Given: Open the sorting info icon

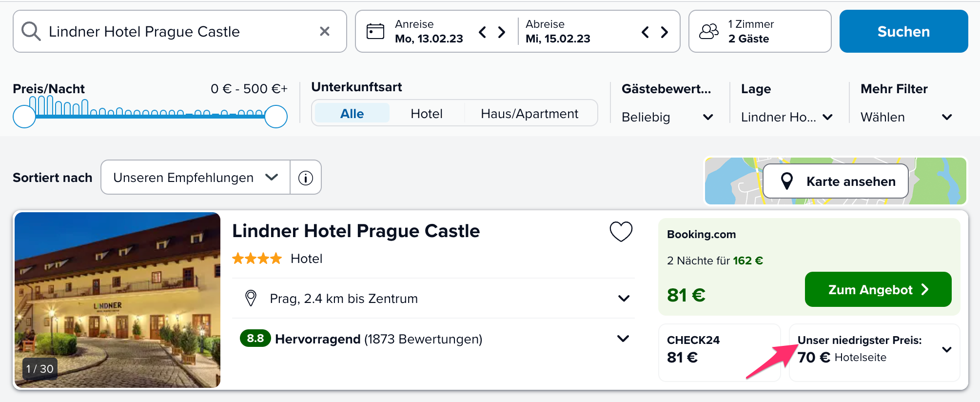Looking at the screenshot, I should coord(306,178).
